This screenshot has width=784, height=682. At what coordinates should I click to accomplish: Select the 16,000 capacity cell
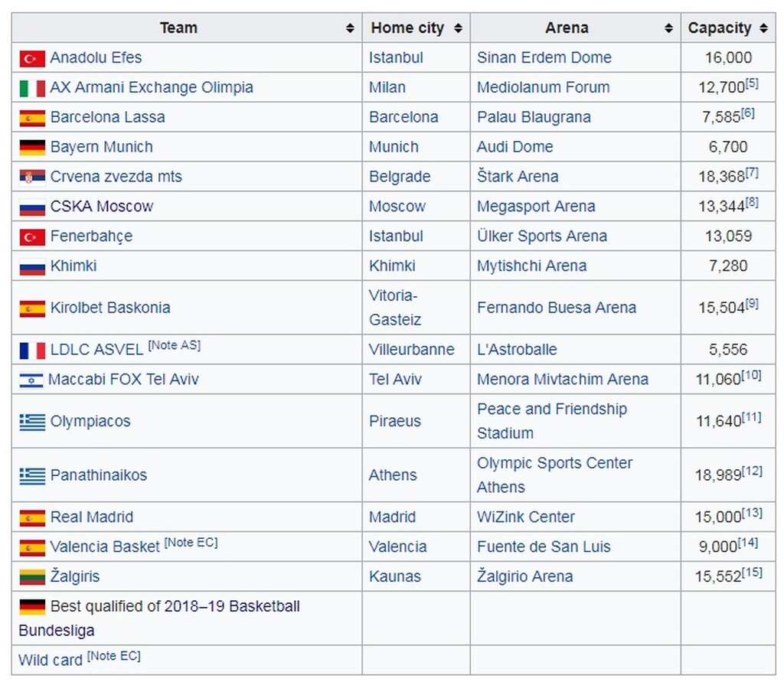(728, 57)
